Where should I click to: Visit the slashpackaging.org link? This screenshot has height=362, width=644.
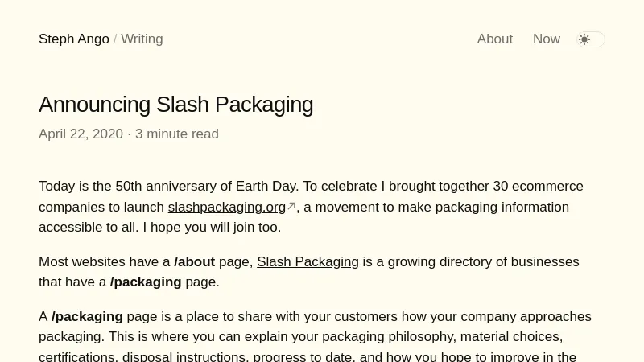click(x=226, y=208)
